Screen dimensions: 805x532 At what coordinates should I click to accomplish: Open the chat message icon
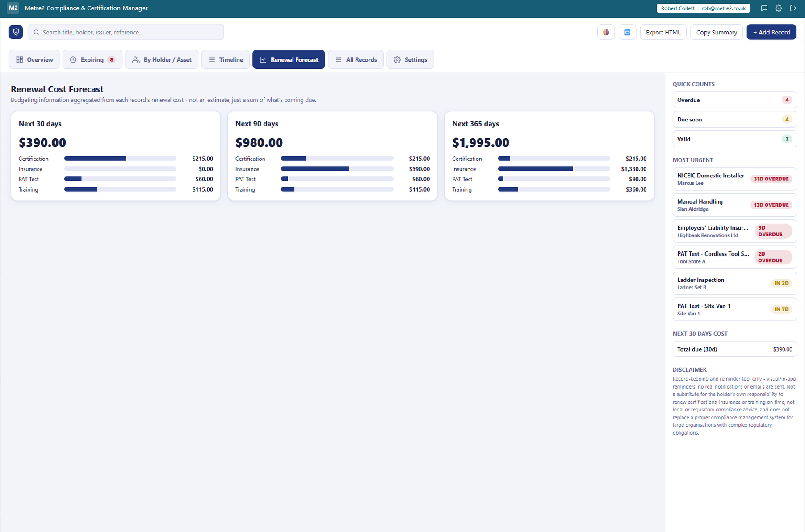[x=764, y=8]
